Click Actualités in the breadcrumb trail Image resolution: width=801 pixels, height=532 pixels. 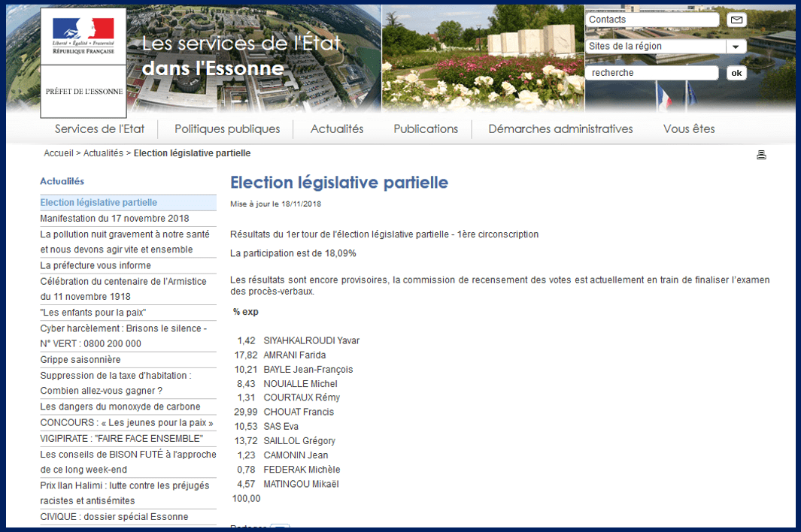tap(103, 153)
